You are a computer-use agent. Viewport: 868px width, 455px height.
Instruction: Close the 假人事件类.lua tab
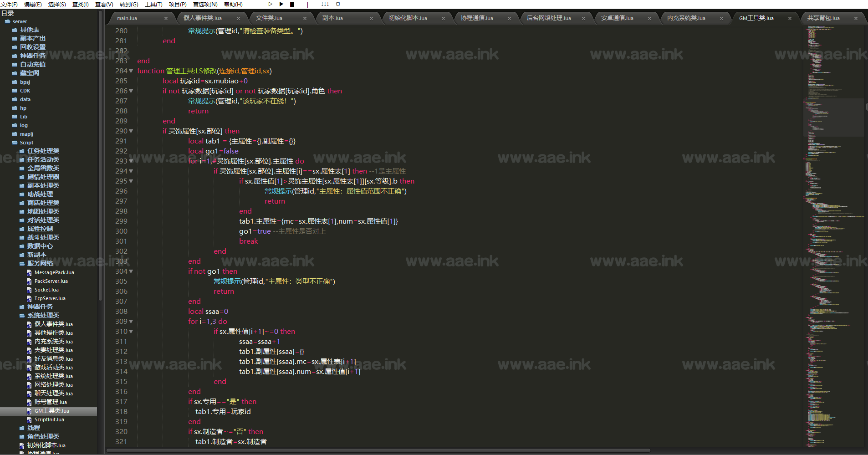click(x=238, y=18)
